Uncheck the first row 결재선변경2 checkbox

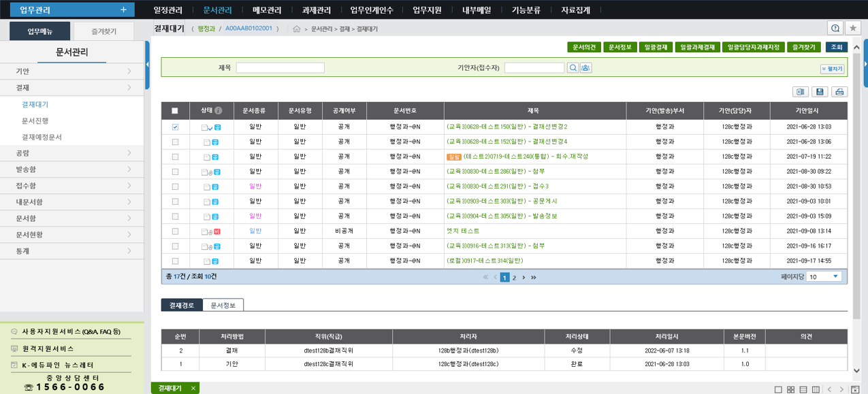click(x=175, y=127)
